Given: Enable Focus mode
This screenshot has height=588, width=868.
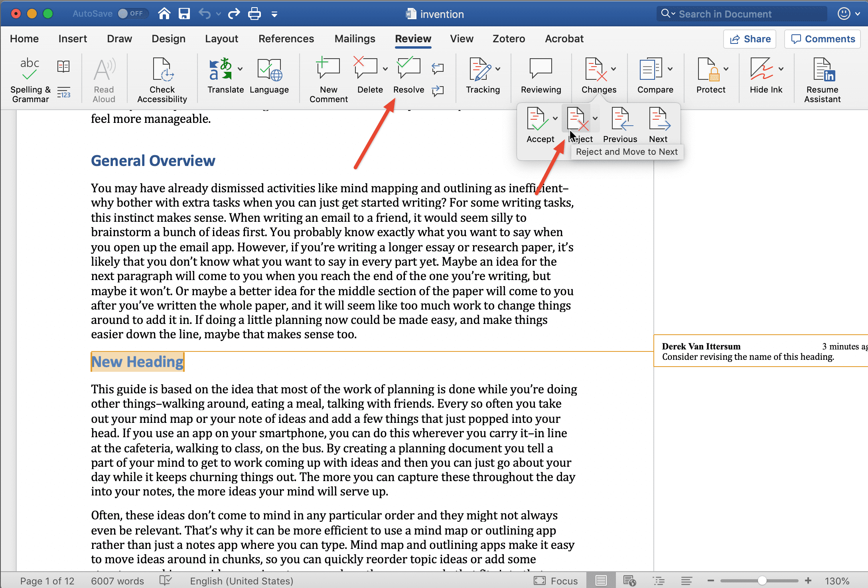Looking at the screenshot, I should pos(556,581).
